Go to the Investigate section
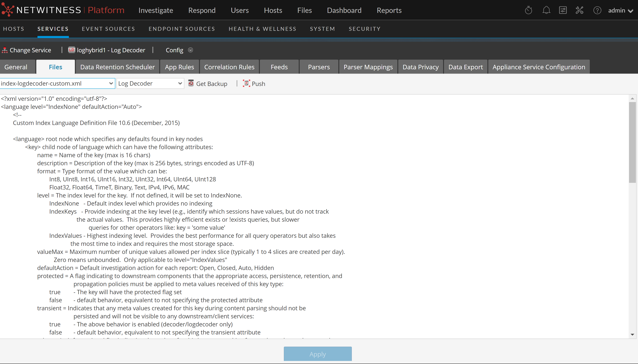This screenshot has width=638, height=364. tap(156, 10)
